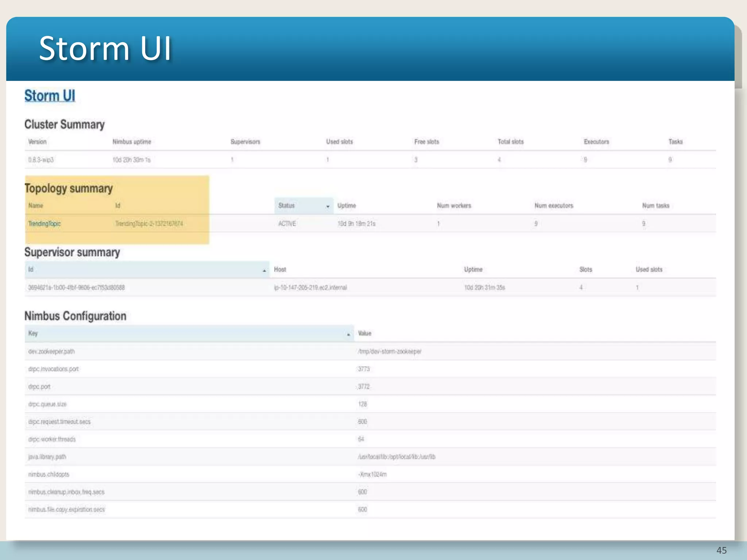Sort topologies by Num workers header
The height and width of the screenshot is (560, 747).
[x=454, y=206]
